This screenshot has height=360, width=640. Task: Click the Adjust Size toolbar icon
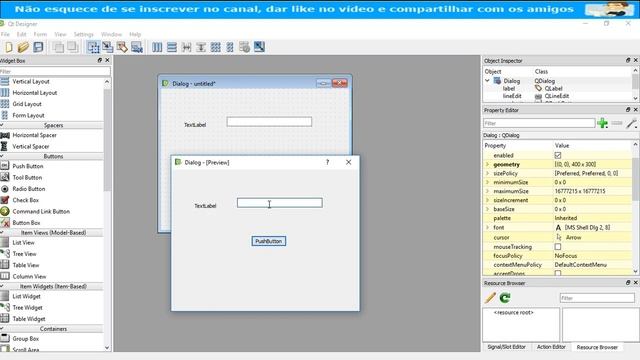pyautogui.click(x=259, y=47)
